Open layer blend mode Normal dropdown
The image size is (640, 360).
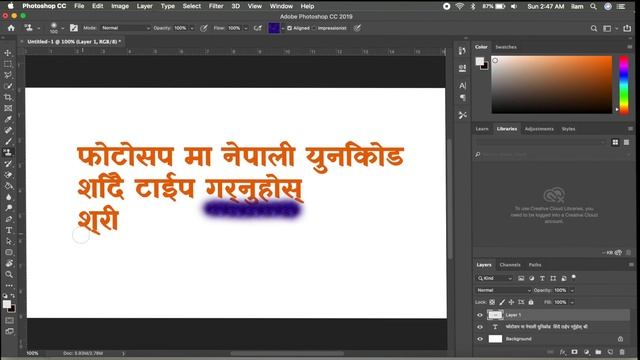(503, 290)
